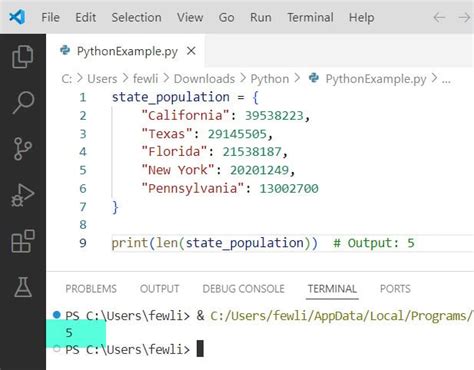This screenshot has height=370, width=474.
Task: Click the "Texas" key string
Action: pos(167,134)
